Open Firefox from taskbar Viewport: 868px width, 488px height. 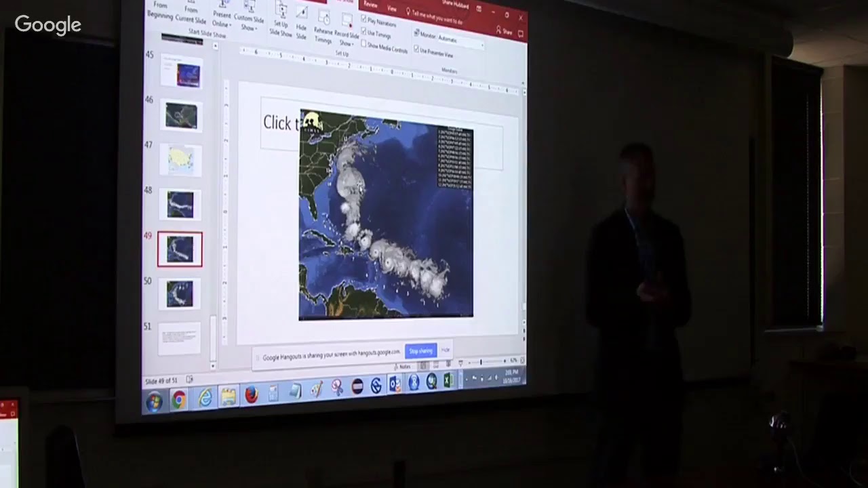pyautogui.click(x=252, y=394)
